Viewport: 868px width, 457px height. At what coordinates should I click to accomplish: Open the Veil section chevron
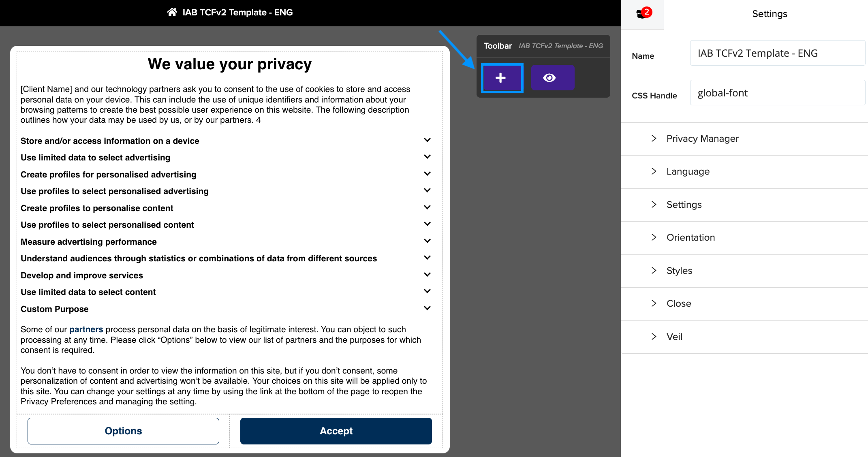654,337
